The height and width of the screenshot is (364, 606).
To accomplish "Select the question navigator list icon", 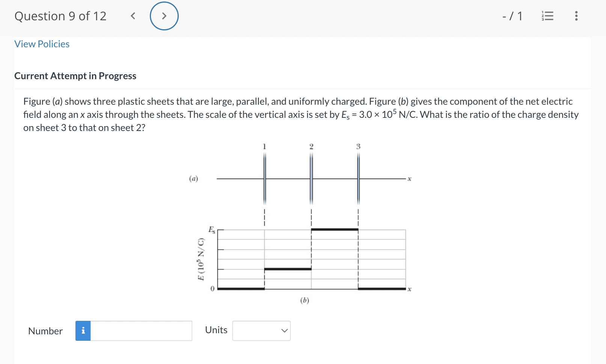I will pyautogui.click(x=547, y=16).
